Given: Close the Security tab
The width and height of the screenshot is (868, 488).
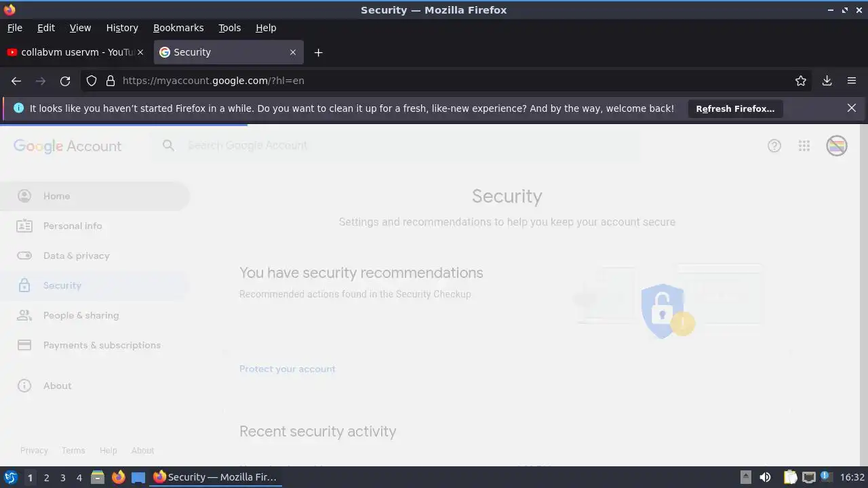Looking at the screenshot, I should [x=293, y=52].
